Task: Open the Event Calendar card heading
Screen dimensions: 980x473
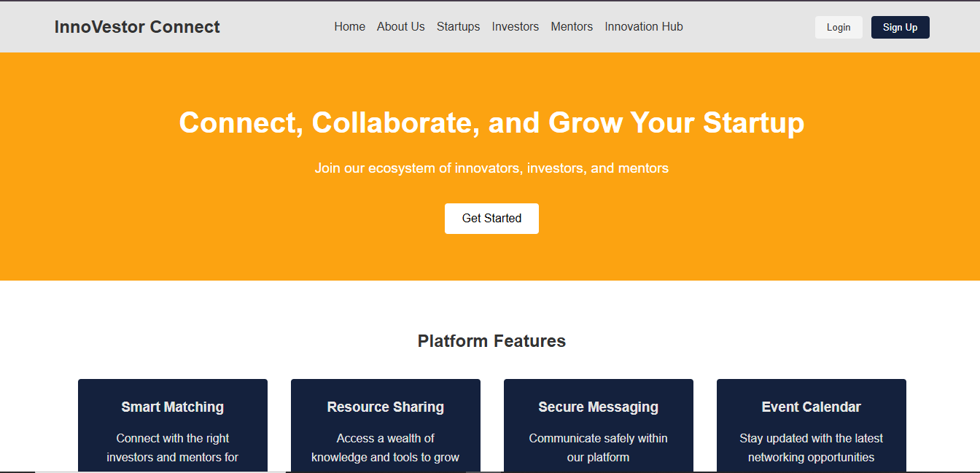Action: click(x=811, y=407)
